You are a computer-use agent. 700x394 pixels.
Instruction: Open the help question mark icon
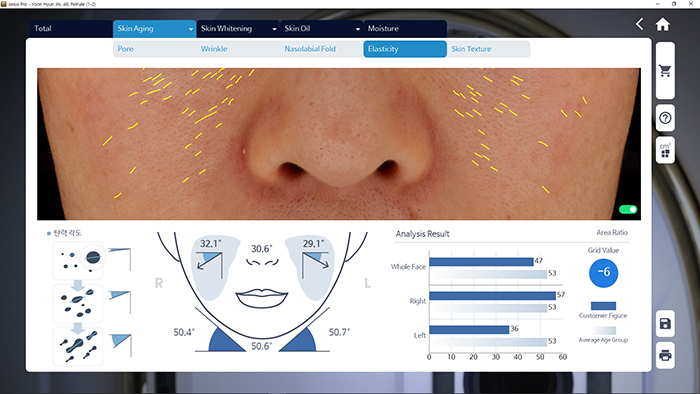coord(665,118)
